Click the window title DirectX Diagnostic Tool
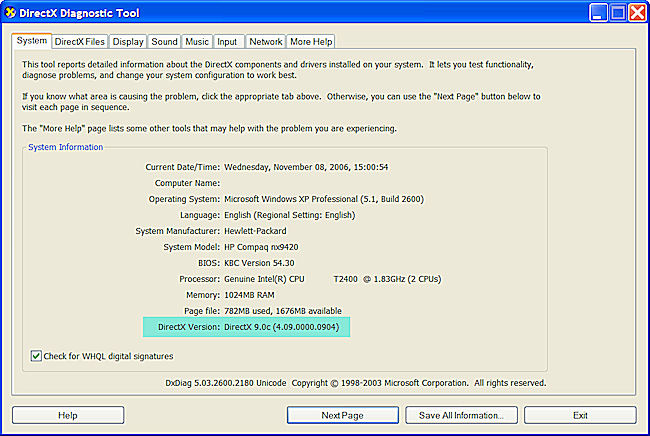650x436 pixels. (79, 13)
